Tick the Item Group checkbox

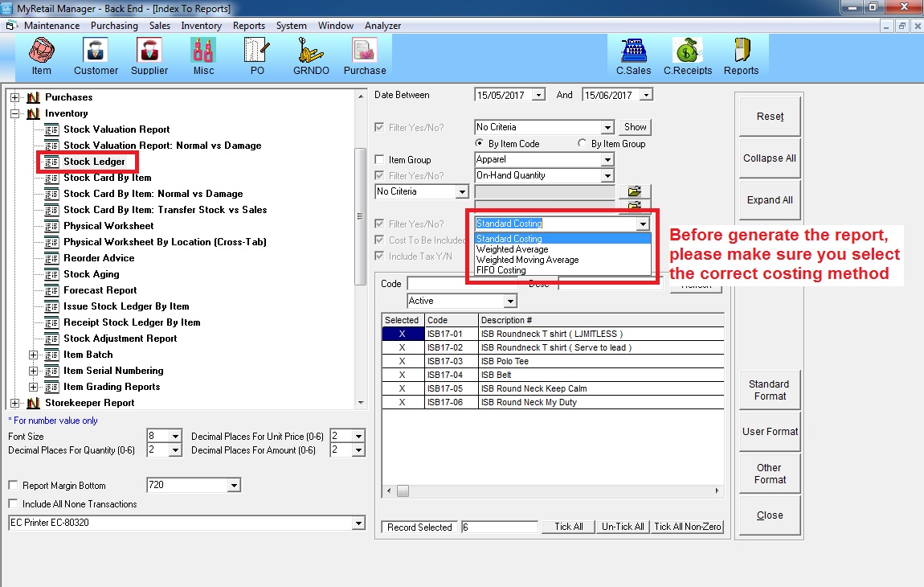coord(381,160)
